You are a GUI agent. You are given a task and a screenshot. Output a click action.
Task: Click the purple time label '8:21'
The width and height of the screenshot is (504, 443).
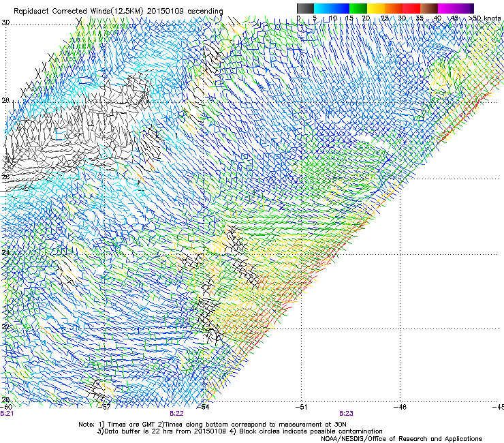(7, 414)
